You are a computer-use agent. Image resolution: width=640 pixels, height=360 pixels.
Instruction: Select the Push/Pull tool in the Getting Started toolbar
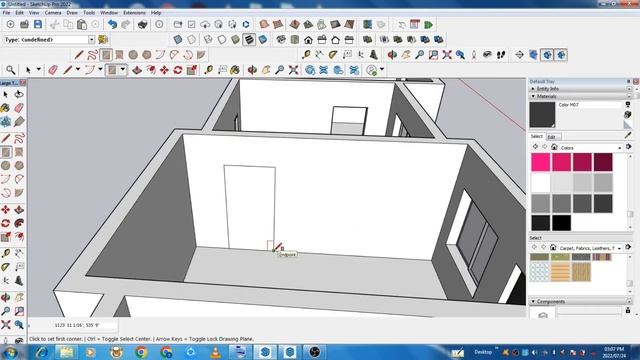click(x=137, y=70)
